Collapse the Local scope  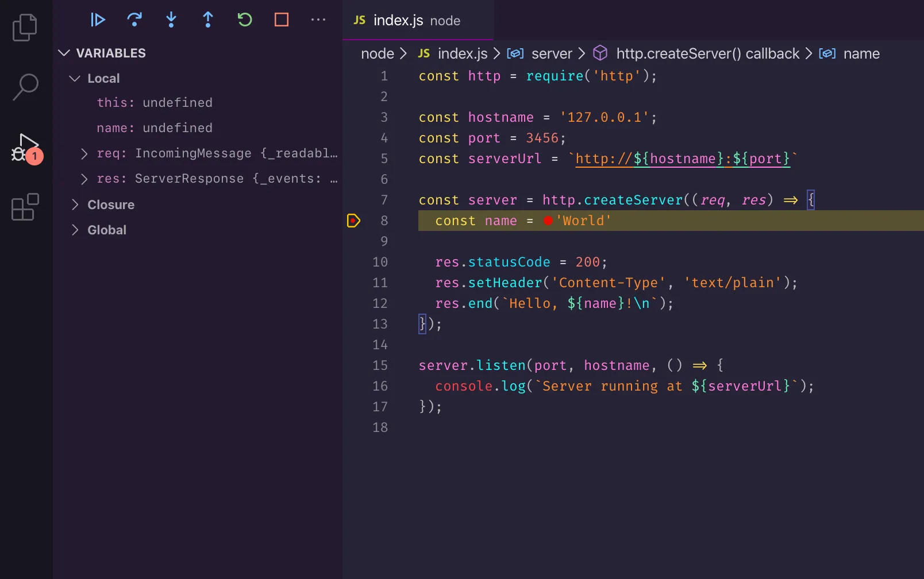point(75,78)
